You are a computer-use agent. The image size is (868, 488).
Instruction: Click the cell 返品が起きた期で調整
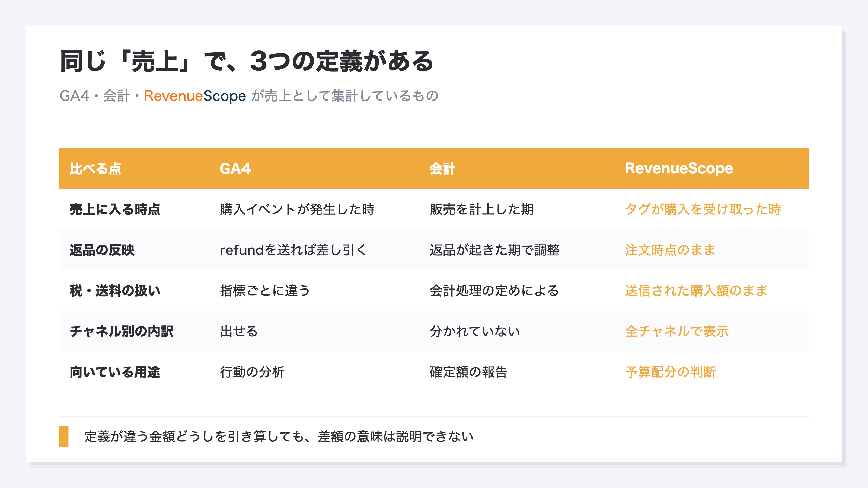[x=495, y=250]
